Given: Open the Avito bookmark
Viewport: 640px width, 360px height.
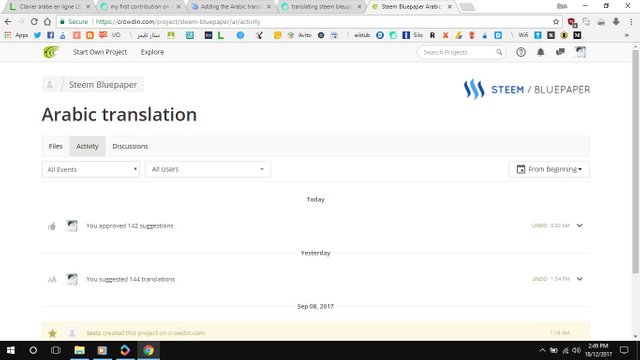Looking at the screenshot, I should pos(300,36).
